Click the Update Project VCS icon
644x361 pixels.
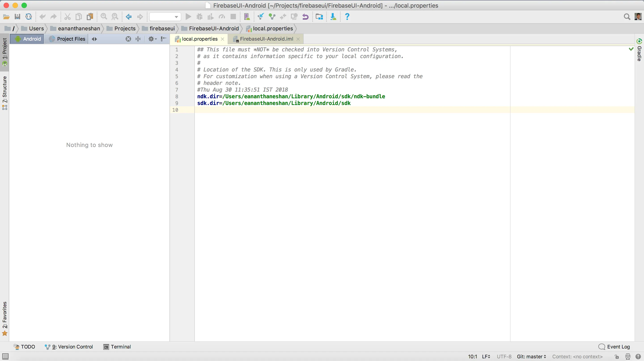(x=261, y=17)
